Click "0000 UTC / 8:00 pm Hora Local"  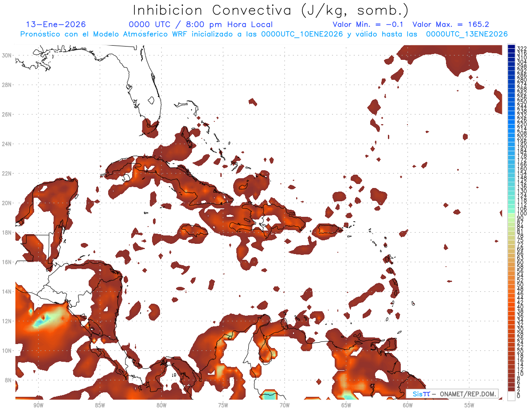coord(201,25)
